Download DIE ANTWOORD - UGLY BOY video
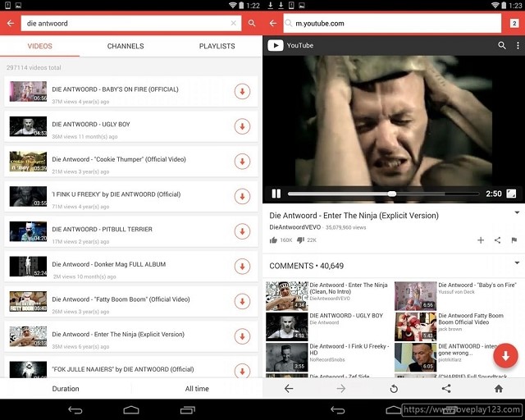 (x=243, y=126)
